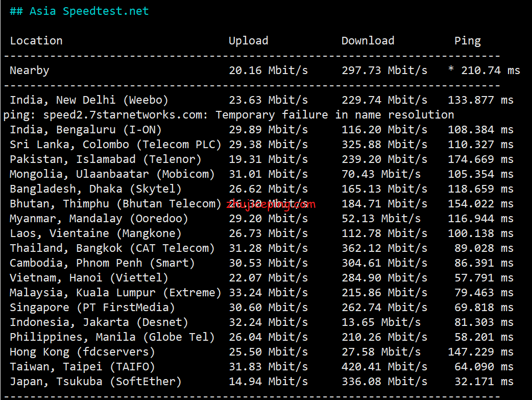The width and height of the screenshot is (532, 400).
Task: Click the Ping column header
Action: pos(468,41)
